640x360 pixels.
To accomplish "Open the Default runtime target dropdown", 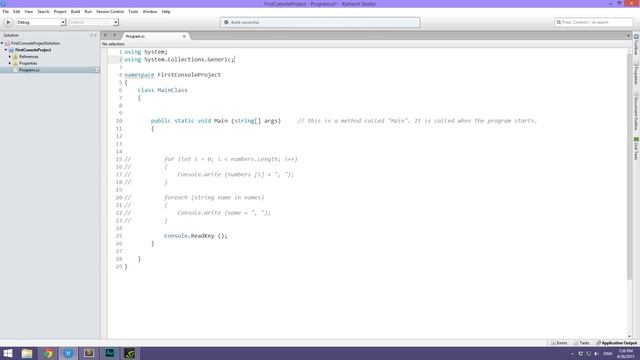I will pos(93,22).
